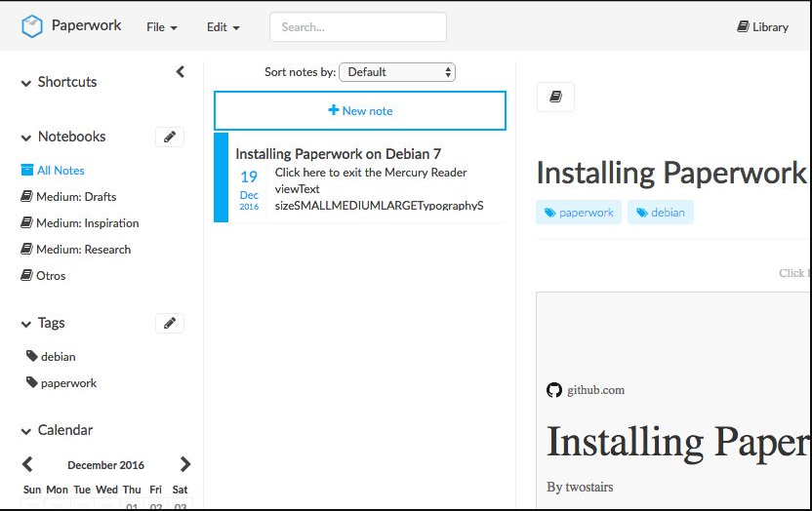Click the notebook icon button above note title
Viewport: 812px width, 511px height.
coord(555,97)
